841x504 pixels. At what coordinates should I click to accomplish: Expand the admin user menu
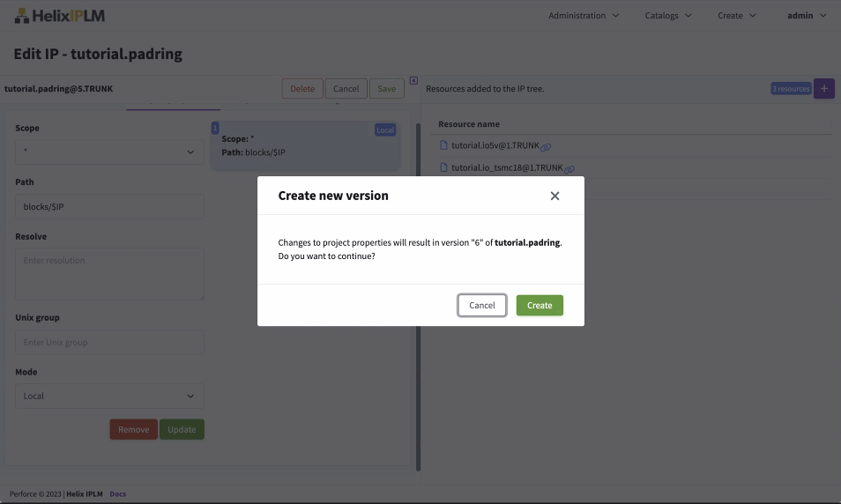click(x=806, y=15)
